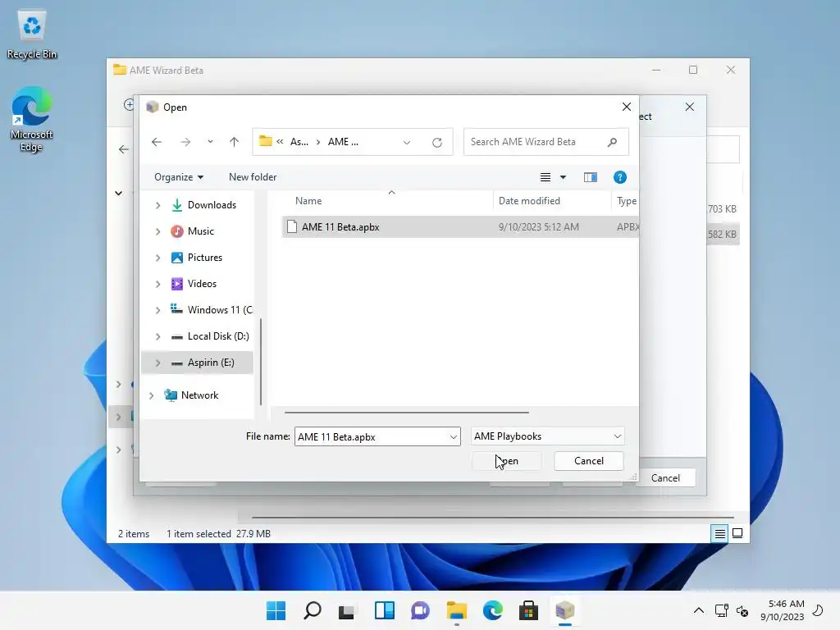Open the File name dropdown arrow
This screenshot has width=840, height=630.
coord(453,437)
